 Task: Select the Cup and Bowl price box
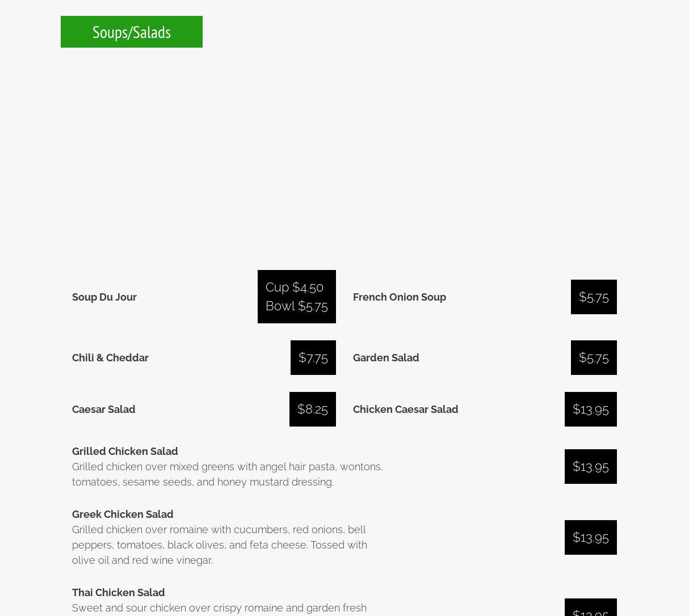click(296, 297)
